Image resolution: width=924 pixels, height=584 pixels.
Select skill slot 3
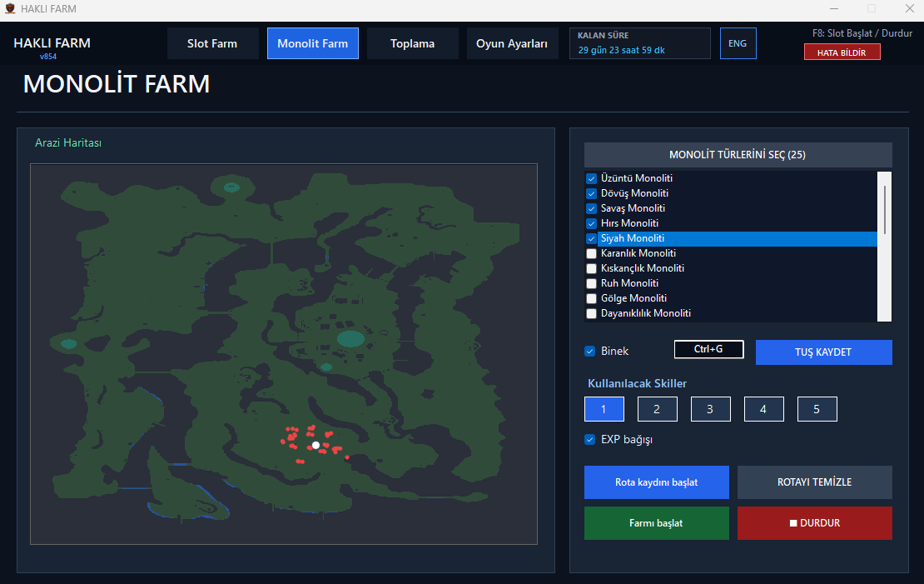tap(710, 409)
